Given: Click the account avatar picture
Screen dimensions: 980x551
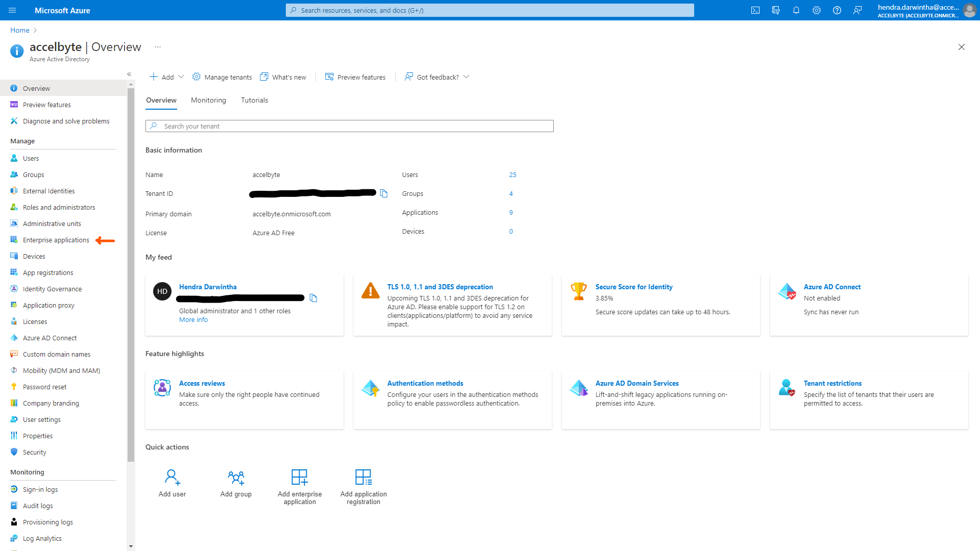Looking at the screenshot, I should point(969,10).
